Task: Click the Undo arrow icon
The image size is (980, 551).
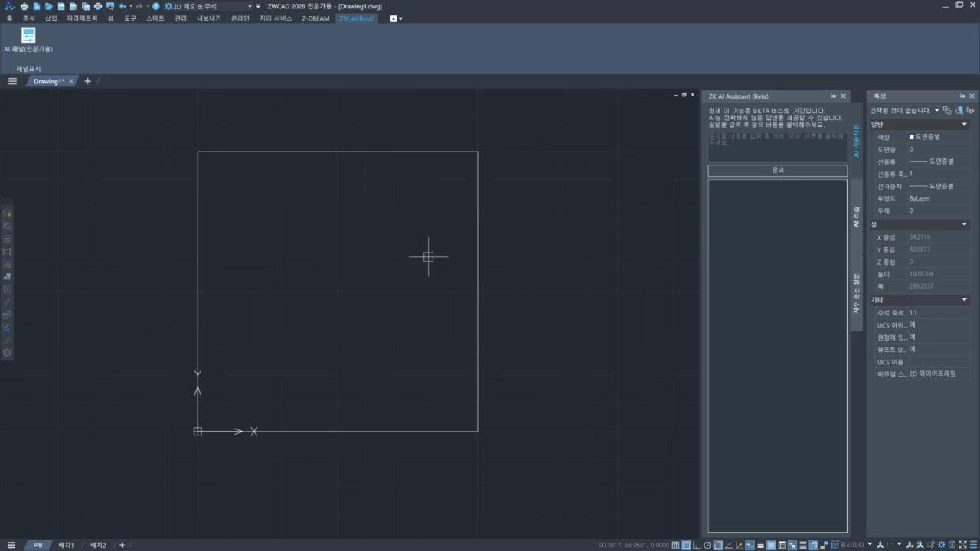Action: (x=122, y=6)
